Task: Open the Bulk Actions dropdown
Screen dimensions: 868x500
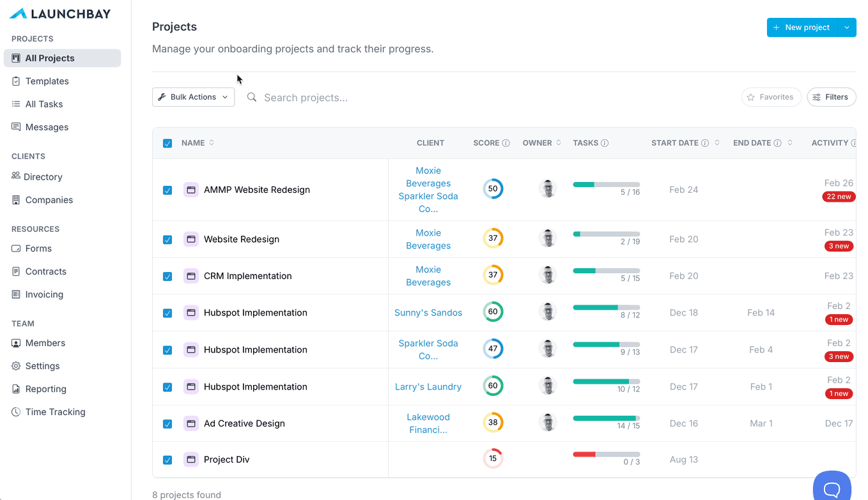Action: pyautogui.click(x=194, y=97)
